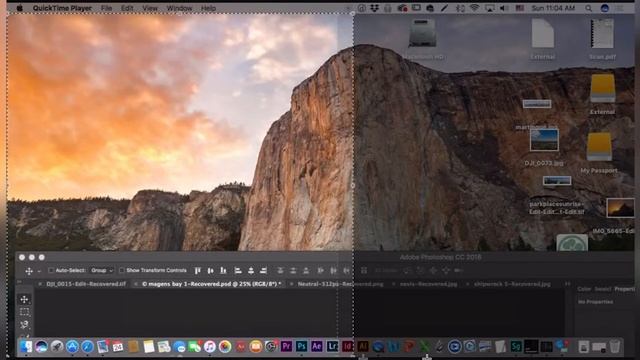Select the Lasso tool in the tools panel
Screen dimensions: 640x360
(24, 324)
